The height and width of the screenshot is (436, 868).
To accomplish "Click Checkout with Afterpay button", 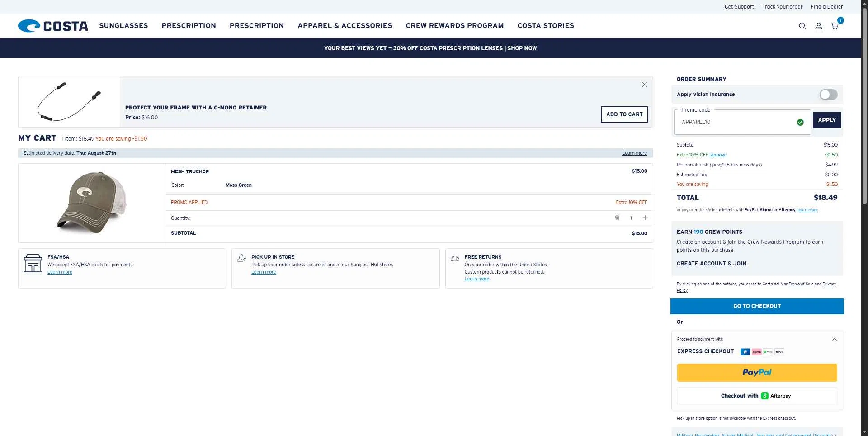I will click(x=757, y=396).
